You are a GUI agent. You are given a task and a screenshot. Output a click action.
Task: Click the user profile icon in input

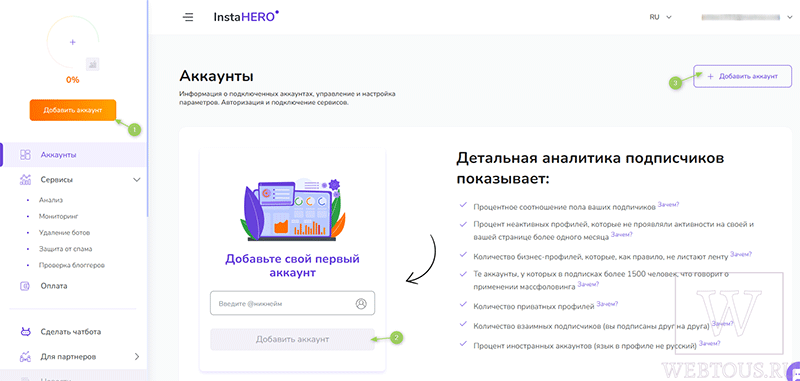(x=361, y=303)
